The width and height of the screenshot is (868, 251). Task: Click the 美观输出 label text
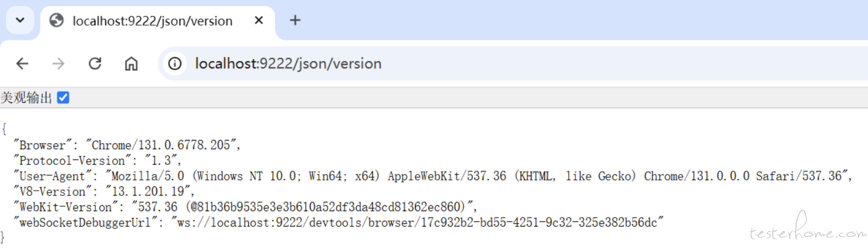(26, 97)
